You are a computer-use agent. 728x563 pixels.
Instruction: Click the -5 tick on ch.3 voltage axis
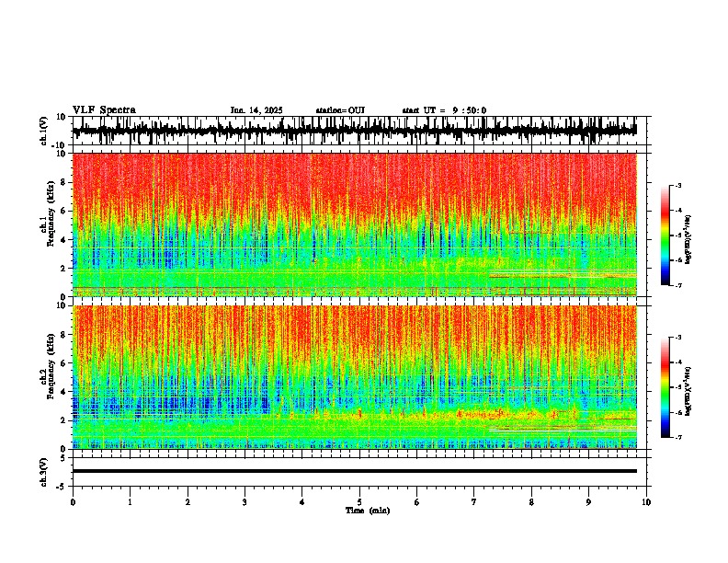[x=62, y=487]
